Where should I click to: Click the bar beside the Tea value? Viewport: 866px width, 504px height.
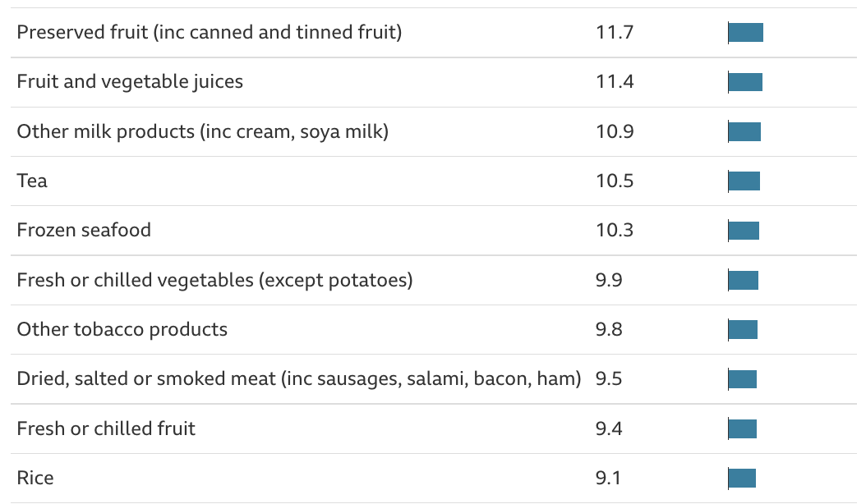744,181
